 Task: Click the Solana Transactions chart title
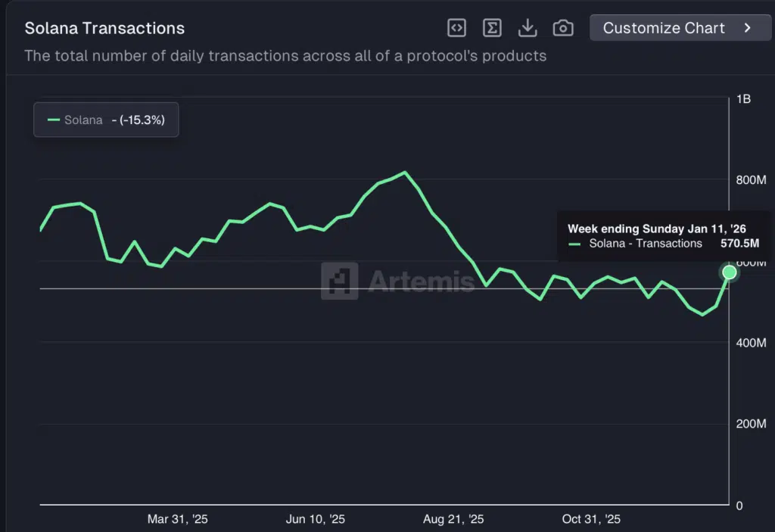point(104,28)
